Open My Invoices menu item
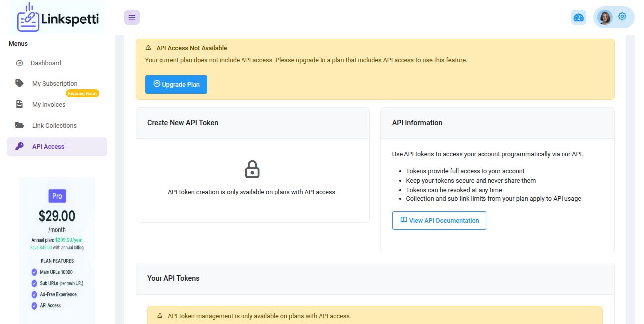Image resolution: width=644 pixels, height=324 pixels. [x=49, y=105]
